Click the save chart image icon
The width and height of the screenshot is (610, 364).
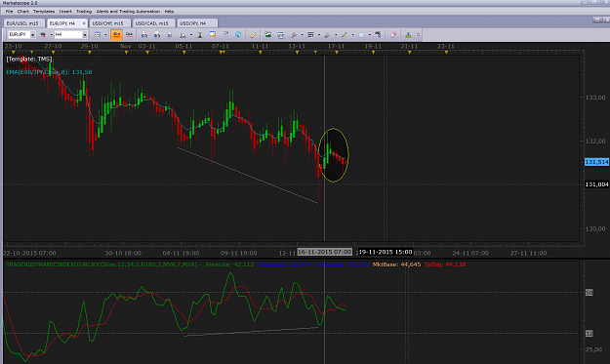coord(267,34)
